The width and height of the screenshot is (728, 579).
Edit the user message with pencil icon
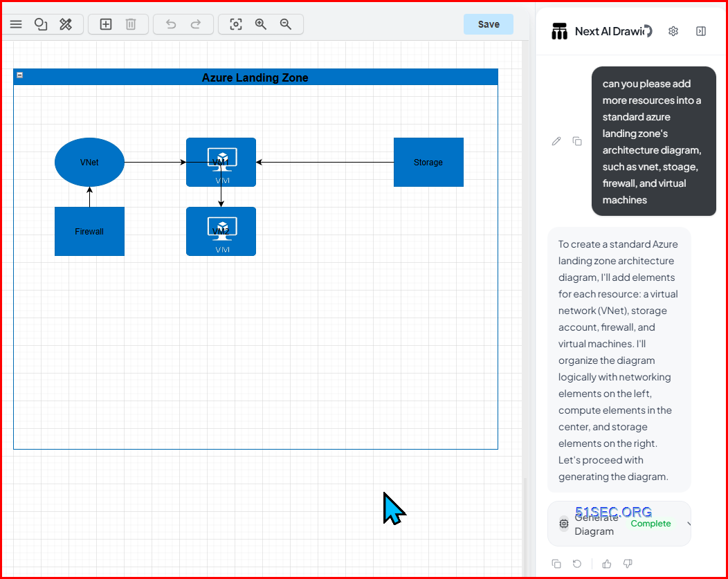pos(556,141)
